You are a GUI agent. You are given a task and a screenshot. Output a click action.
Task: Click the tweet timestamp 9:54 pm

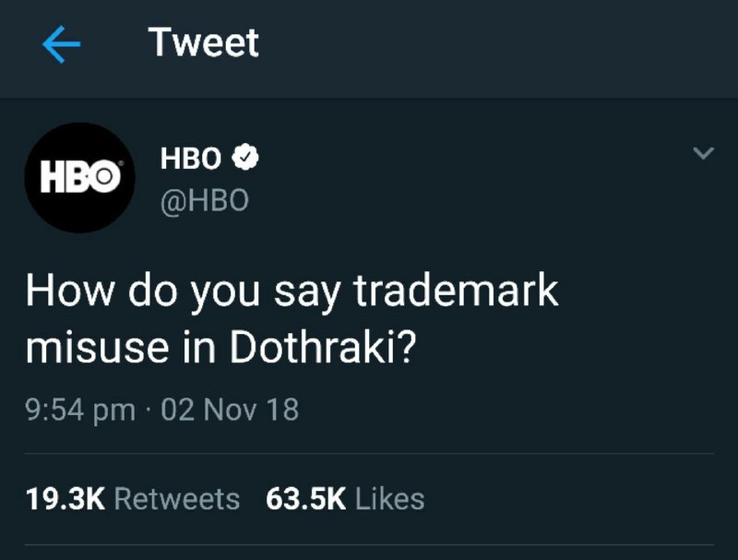coord(80,410)
